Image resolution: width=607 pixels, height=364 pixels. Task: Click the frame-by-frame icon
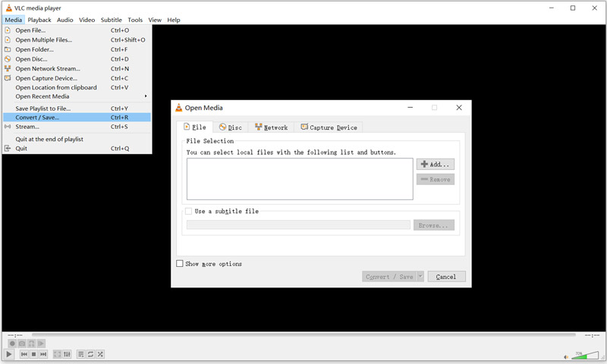41,344
